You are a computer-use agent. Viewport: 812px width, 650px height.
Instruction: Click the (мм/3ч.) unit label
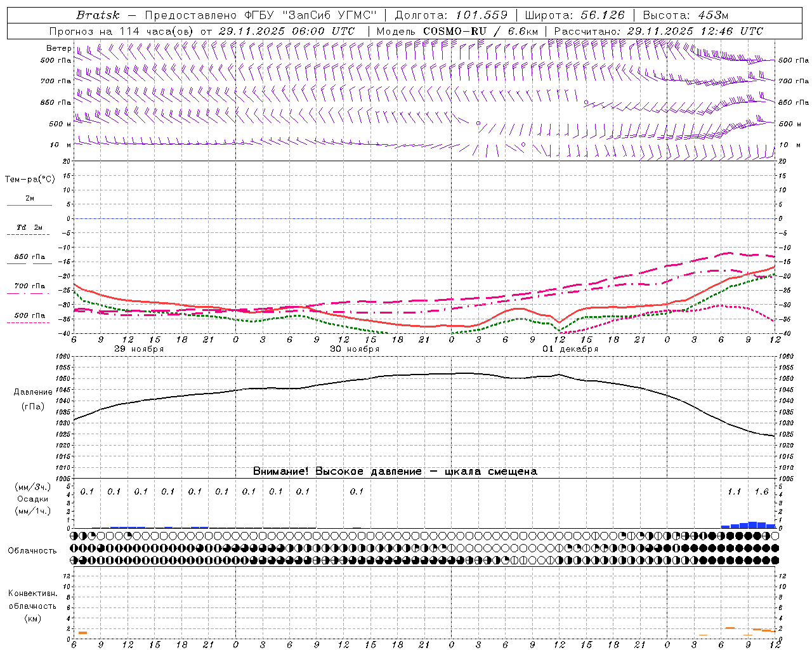click(x=32, y=487)
